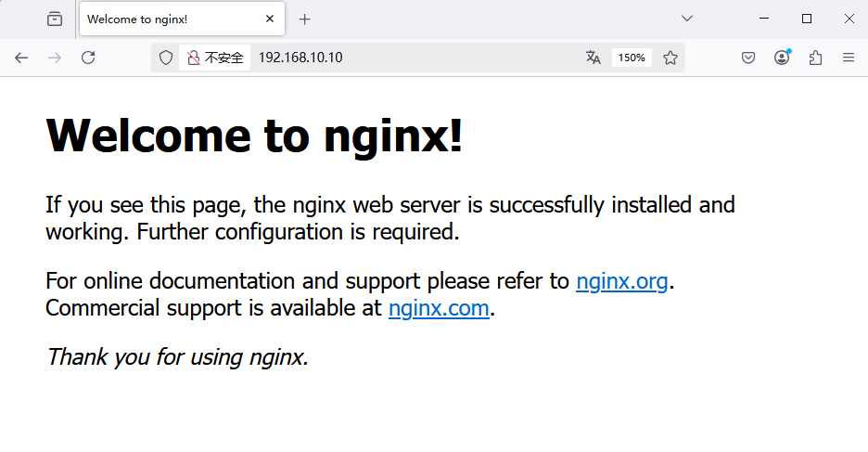This screenshot has height=452, width=868.
Task: Open the Firefox account profile icon
Action: [782, 58]
